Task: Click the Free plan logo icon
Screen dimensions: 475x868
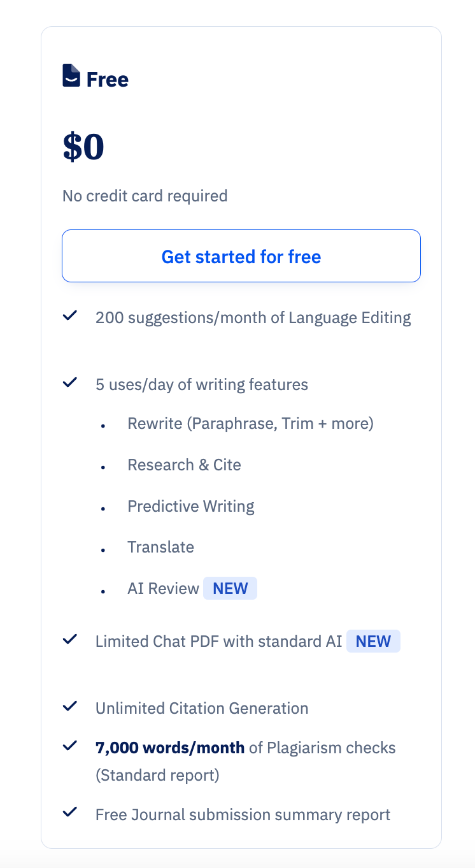Action: tap(71, 76)
